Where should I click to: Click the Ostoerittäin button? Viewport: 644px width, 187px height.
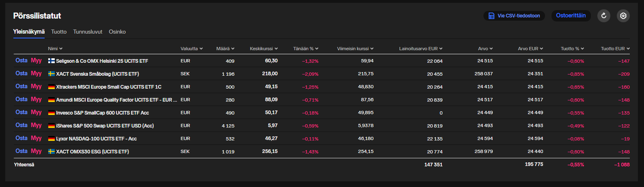571,15
